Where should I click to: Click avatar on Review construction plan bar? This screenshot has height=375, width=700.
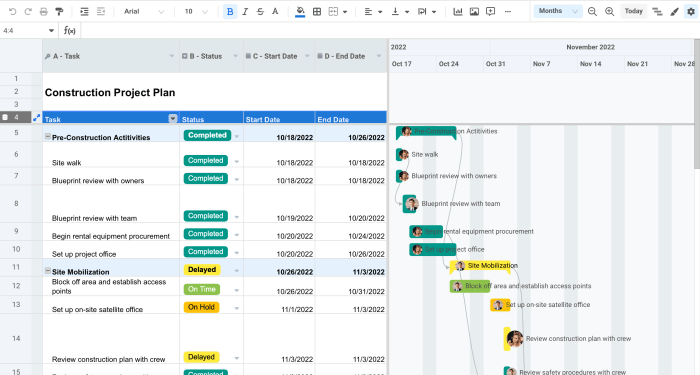[x=515, y=339]
